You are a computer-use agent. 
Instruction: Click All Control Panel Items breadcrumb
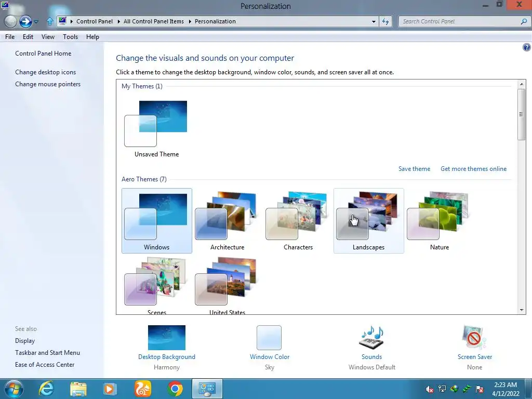click(154, 21)
